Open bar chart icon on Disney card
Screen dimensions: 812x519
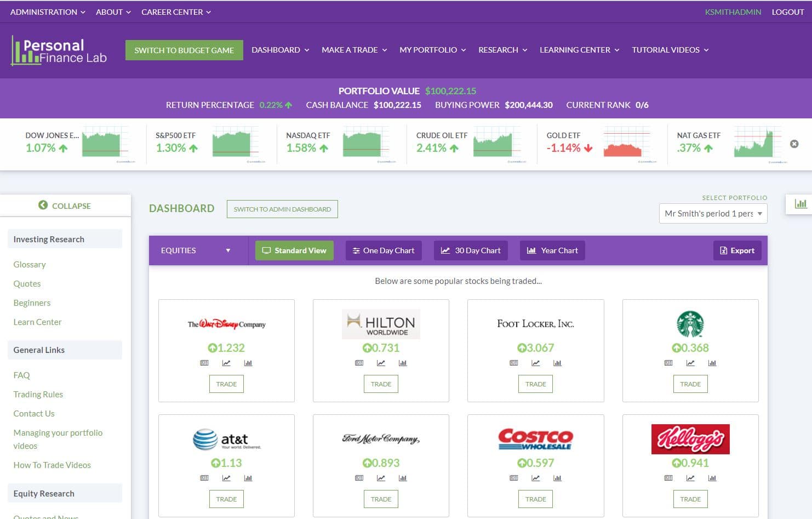click(x=248, y=363)
